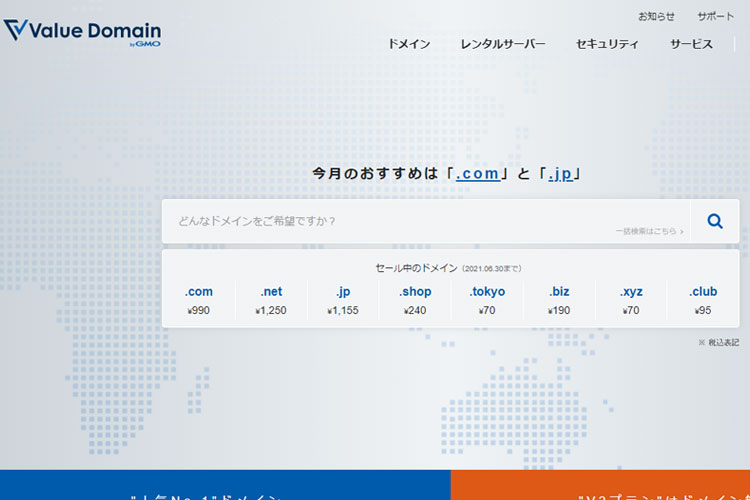Screen dimensions: 750x500
Task: Open the セキュリティ menu
Action: click(x=607, y=44)
